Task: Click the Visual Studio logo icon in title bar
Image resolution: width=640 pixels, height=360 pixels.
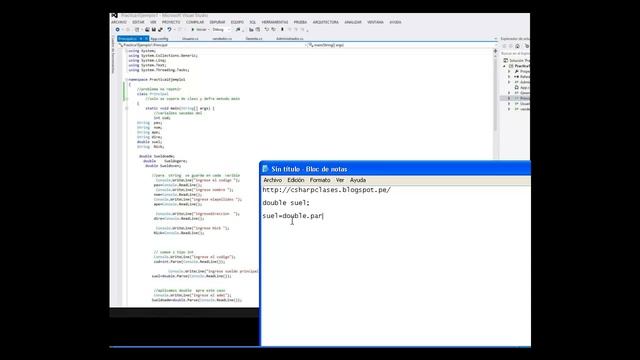Action: click(114, 16)
